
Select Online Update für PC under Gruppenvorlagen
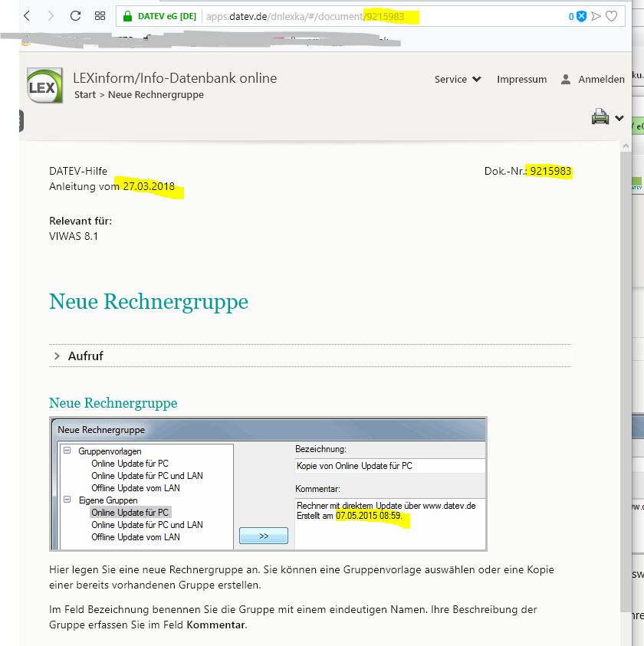130,464
